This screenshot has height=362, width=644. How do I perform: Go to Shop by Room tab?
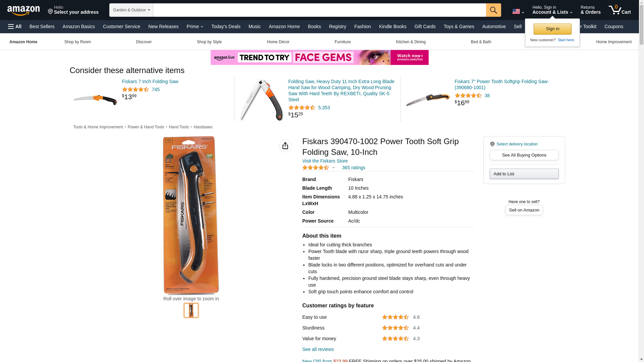pos(77,42)
